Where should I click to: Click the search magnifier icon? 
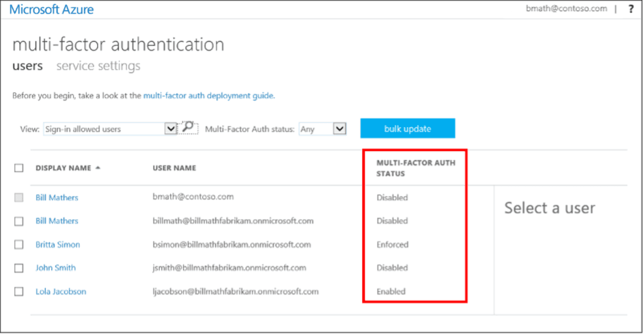[188, 128]
